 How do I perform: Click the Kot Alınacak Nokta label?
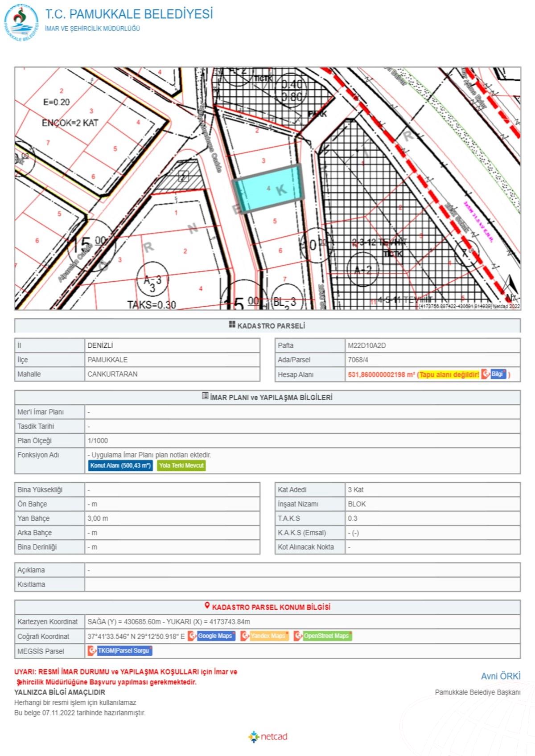click(306, 547)
